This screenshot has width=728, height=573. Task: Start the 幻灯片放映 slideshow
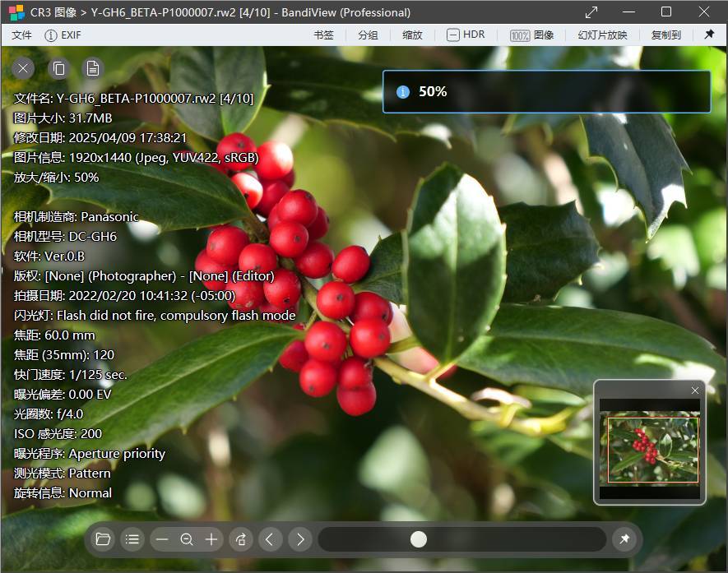click(x=602, y=35)
